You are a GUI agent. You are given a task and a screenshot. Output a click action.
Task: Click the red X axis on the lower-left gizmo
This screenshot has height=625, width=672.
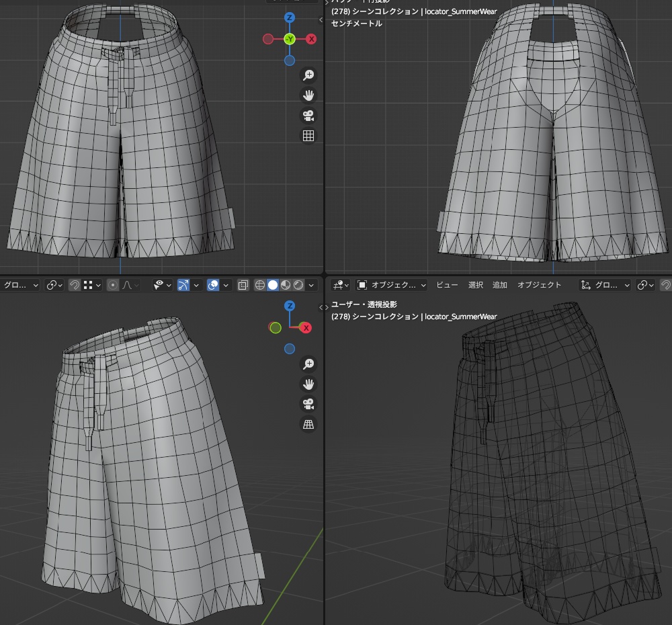click(306, 328)
